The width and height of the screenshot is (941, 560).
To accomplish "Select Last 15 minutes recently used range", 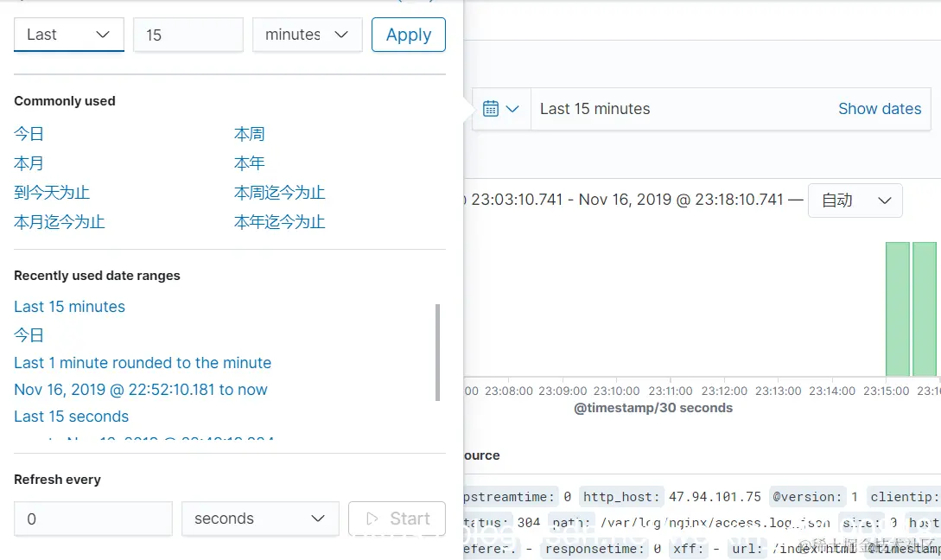I will (x=69, y=307).
